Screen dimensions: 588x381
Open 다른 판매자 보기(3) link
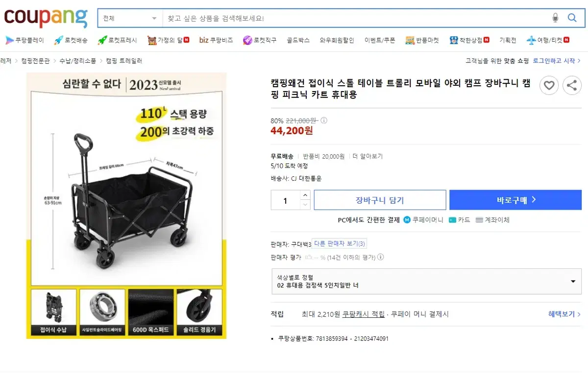[x=340, y=244]
